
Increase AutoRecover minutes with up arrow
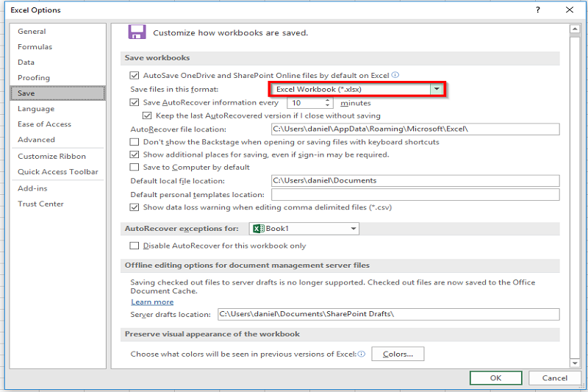tap(327, 100)
